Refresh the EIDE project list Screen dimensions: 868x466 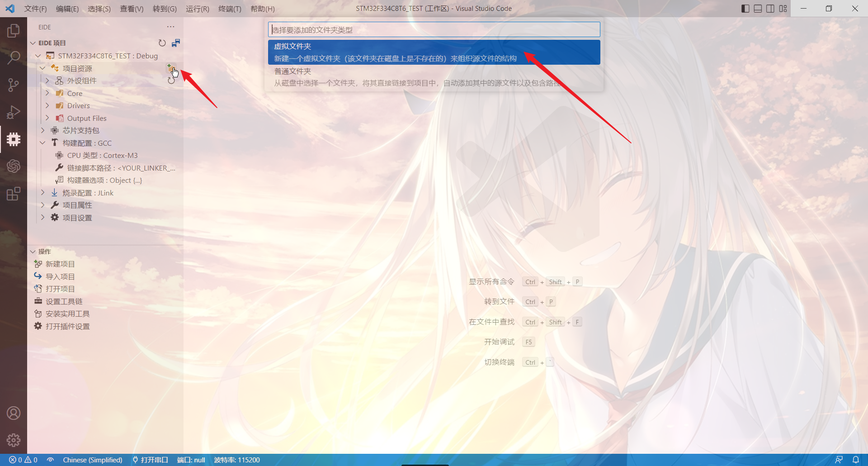162,43
